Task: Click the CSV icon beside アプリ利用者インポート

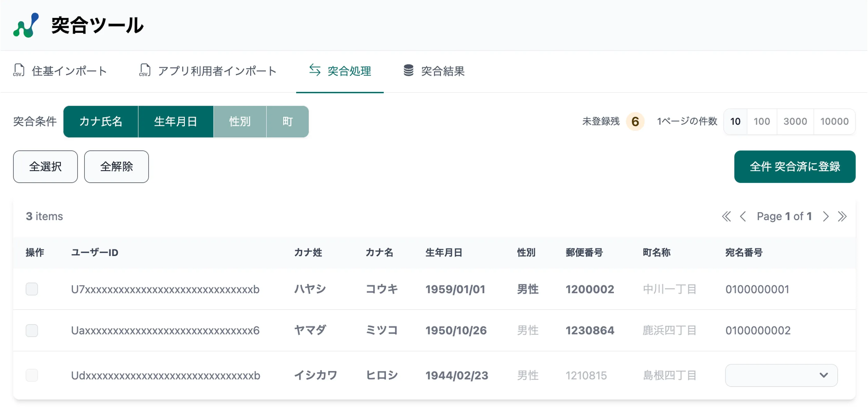Action: pos(145,71)
